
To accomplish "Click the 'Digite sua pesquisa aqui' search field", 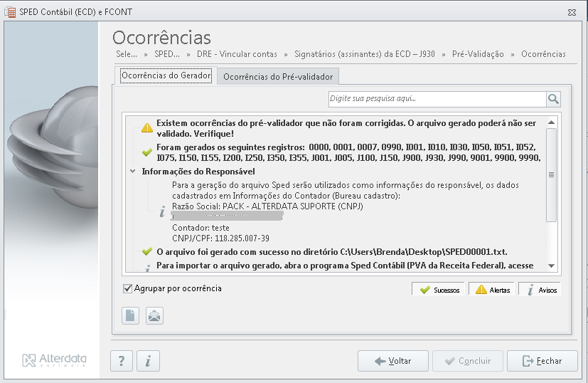I will pyautogui.click(x=437, y=99).
